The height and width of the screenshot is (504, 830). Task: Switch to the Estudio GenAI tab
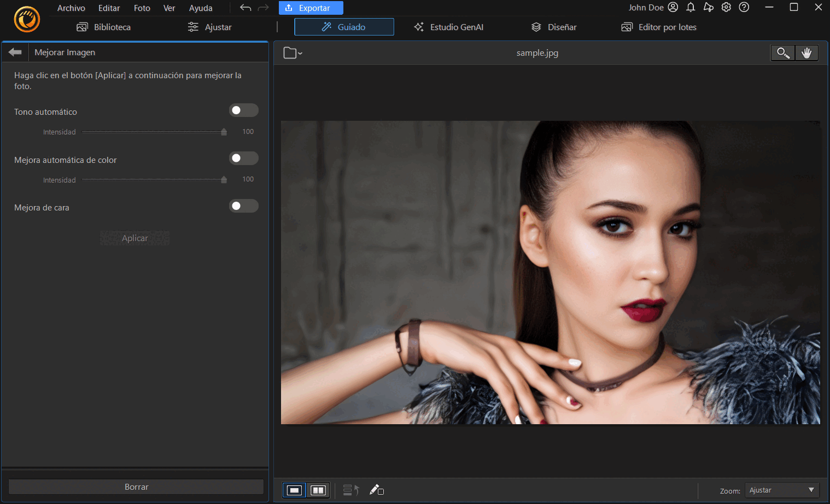(x=448, y=27)
